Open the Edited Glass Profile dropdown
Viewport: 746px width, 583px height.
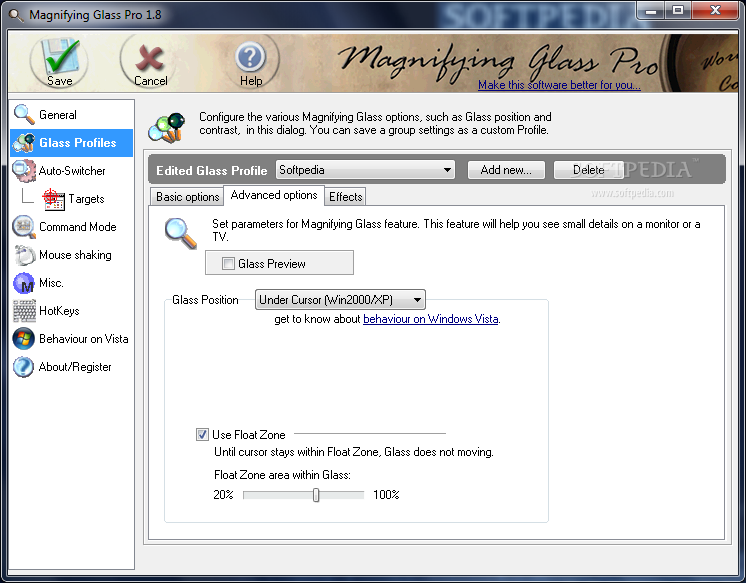(x=365, y=170)
